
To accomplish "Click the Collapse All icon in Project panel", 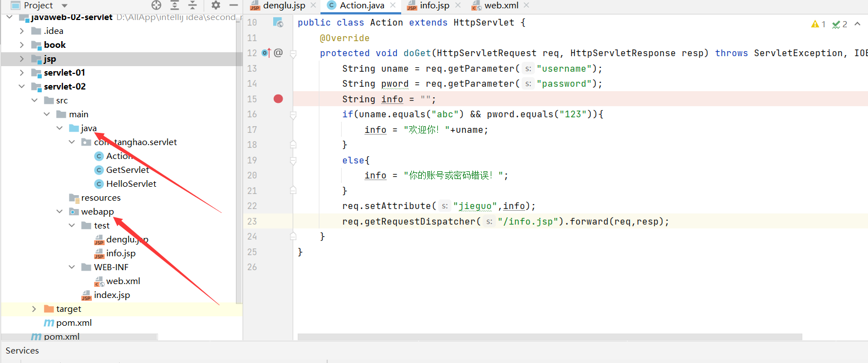I will 192,6.
